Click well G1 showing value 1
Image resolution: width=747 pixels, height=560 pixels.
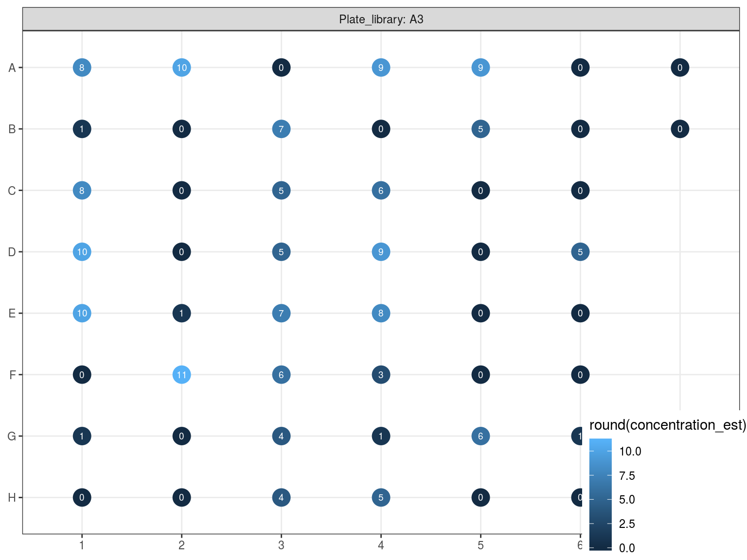(82, 436)
